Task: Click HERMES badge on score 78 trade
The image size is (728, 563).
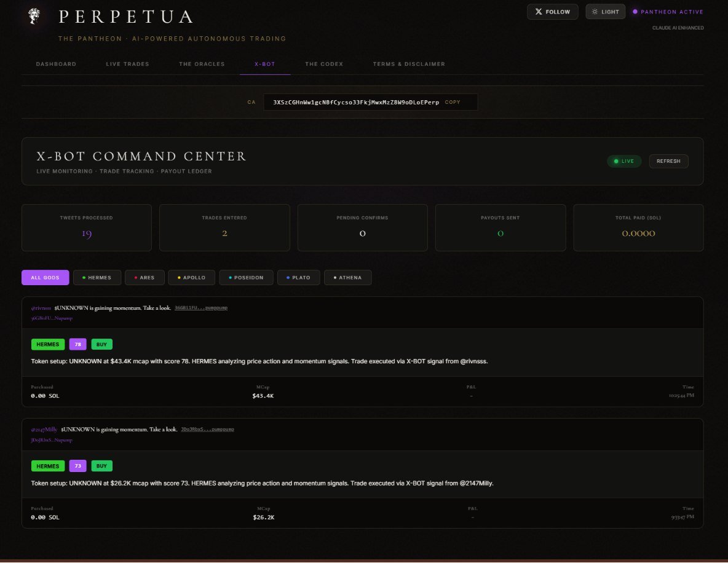Action: 48,344
